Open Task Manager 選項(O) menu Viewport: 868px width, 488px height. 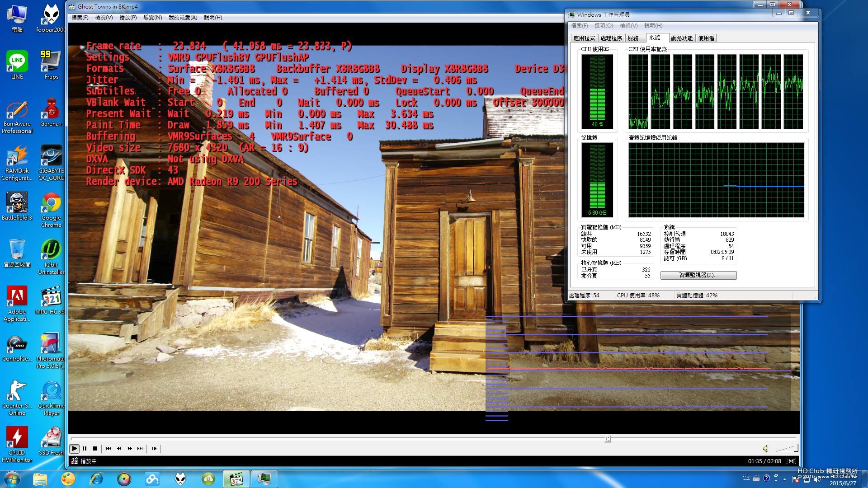click(604, 26)
